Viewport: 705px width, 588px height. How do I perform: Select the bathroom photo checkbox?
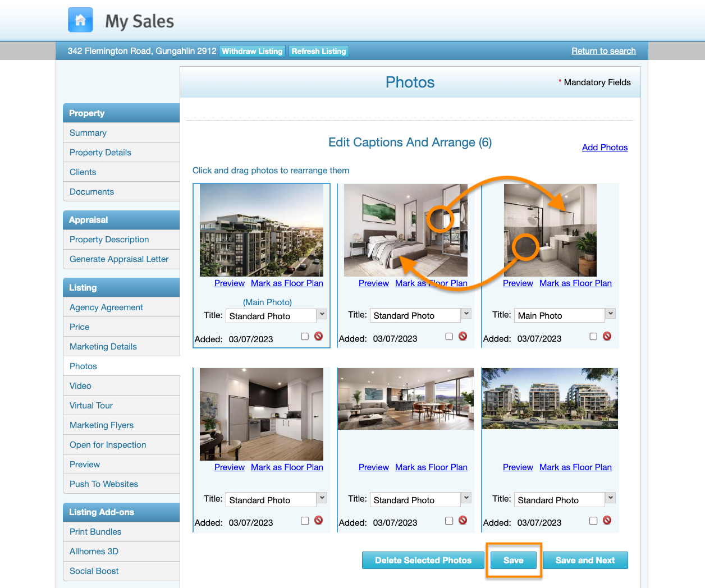coord(593,336)
